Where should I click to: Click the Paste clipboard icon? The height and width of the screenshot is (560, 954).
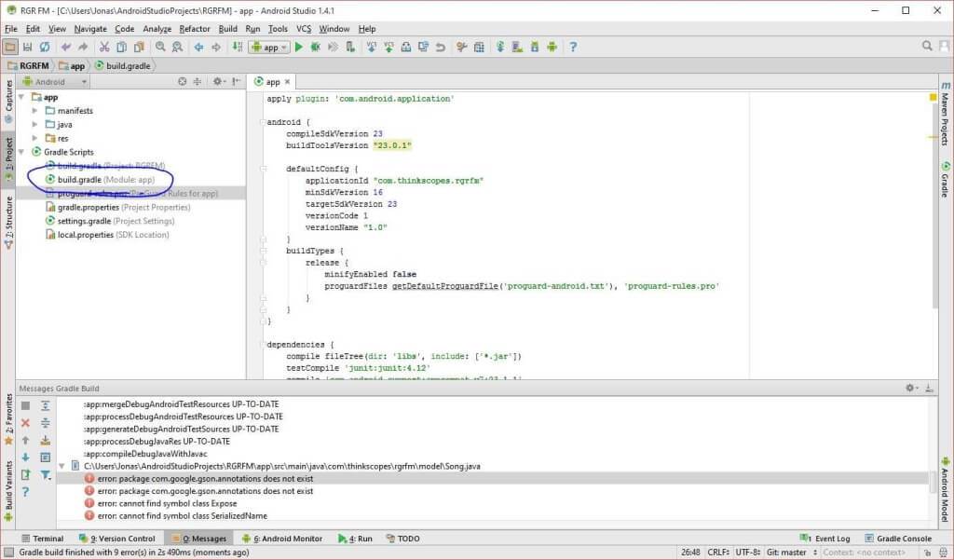140,47
